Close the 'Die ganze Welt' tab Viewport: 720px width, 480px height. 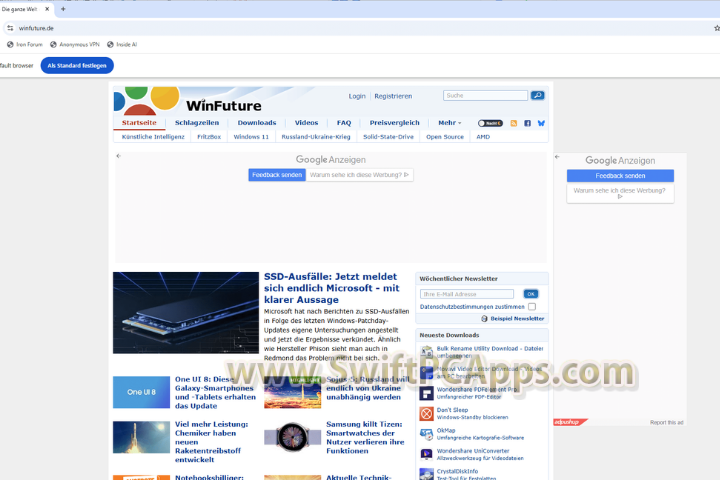click(x=47, y=9)
